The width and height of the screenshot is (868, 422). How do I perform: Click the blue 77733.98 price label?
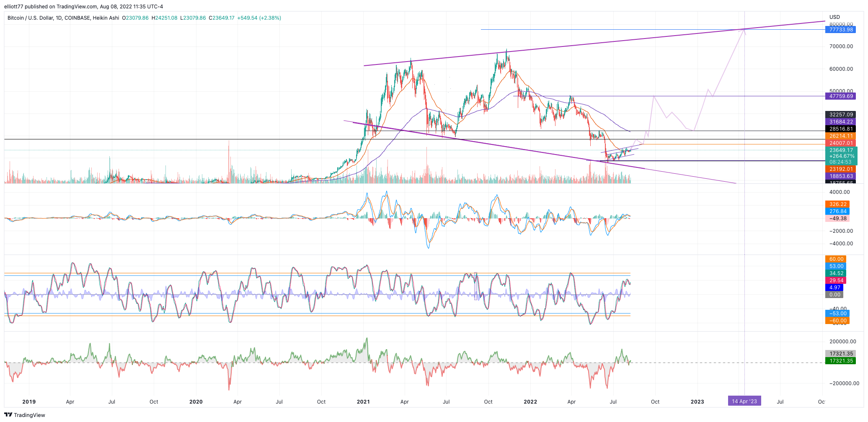tap(840, 30)
